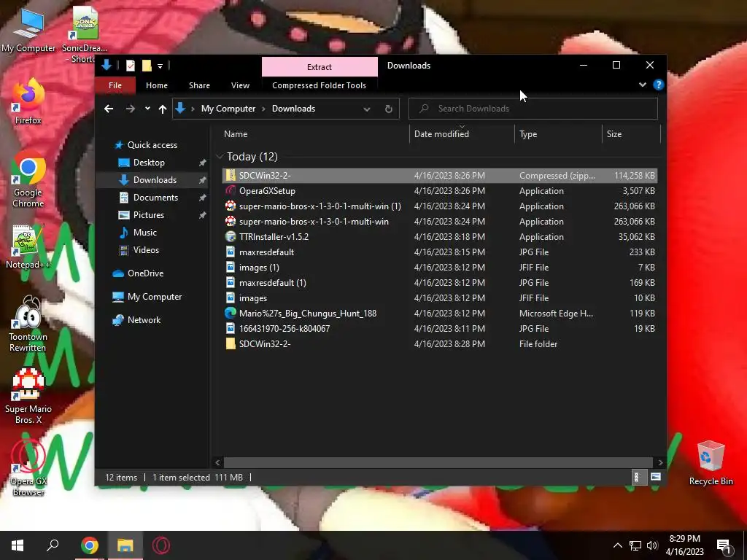
Task: Go up one folder level
Action: tap(163, 109)
